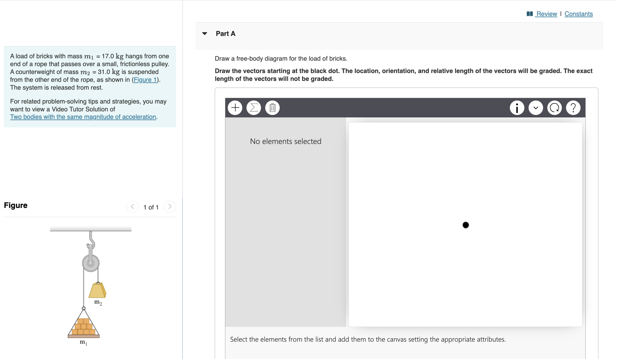The width and height of the screenshot is (618, 364).
Task: Open the info icon in the toolbar
Action: 517,108
